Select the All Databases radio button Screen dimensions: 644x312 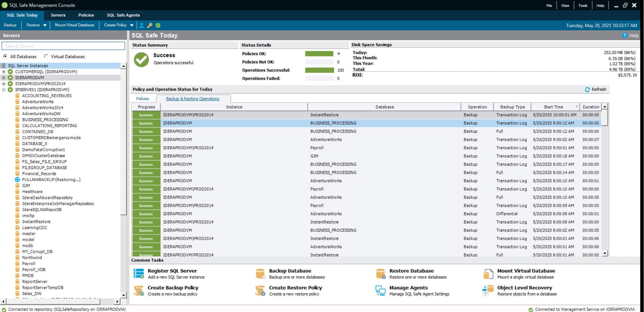(5, 57)
